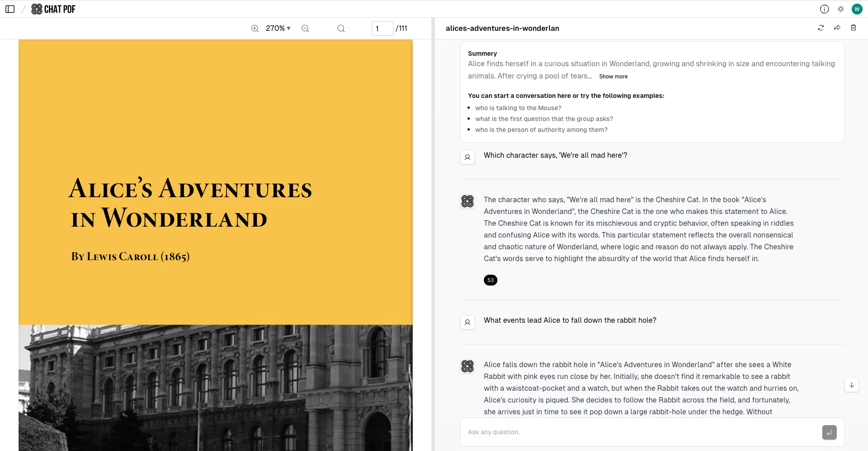Select the alices-adventures-in-wonderlan document title

pyautogui.click(x=502, y=28)
